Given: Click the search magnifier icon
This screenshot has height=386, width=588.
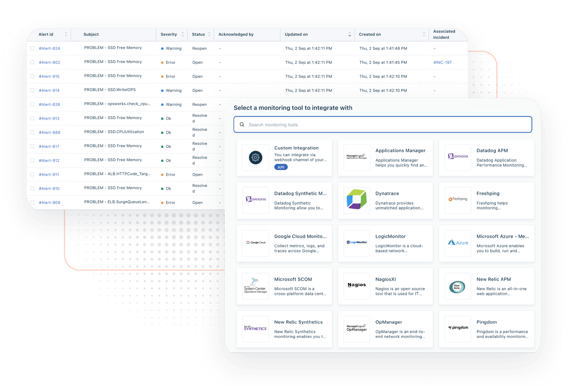Looking at the screenshot, I should point(242,125).
